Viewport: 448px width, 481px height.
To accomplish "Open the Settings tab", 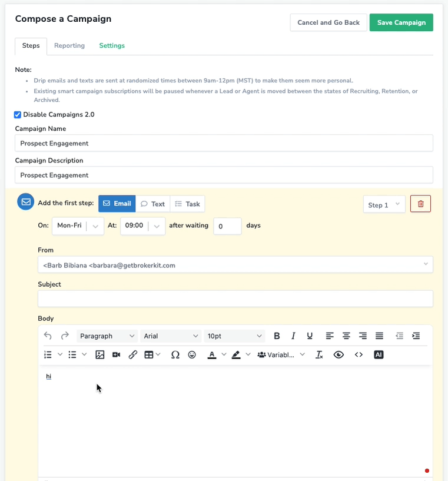I will click(x=112, y=46).
